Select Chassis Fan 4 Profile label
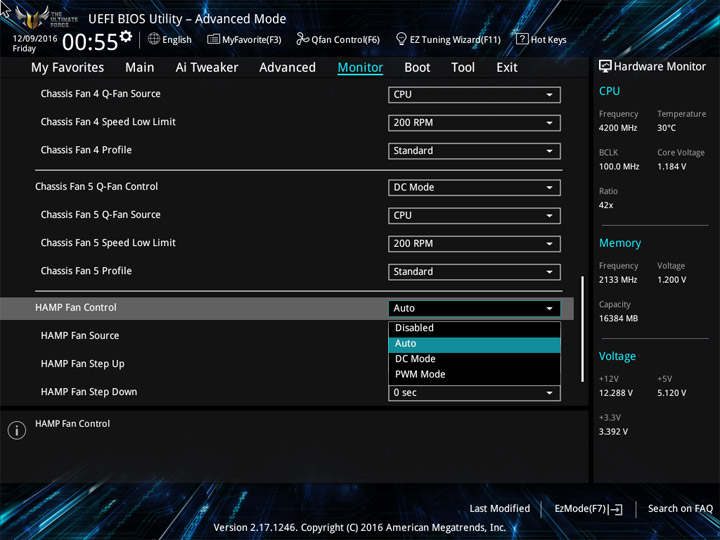The width and height of the screenshot is (720, 540). [86, 150]
